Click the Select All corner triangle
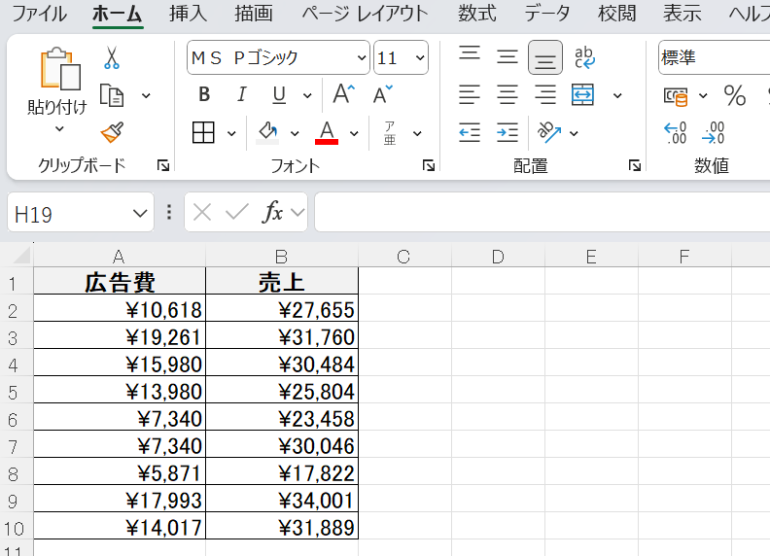 pos(21,256)
